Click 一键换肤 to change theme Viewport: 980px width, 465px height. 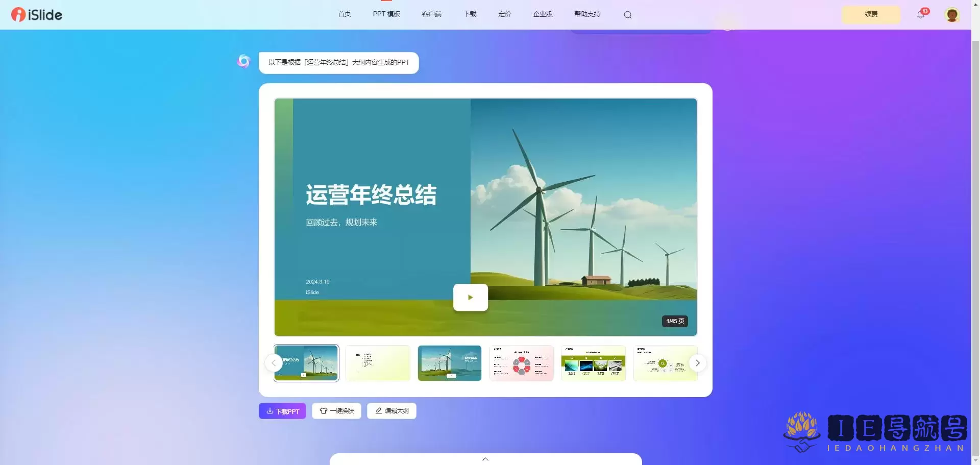(336, 411)
